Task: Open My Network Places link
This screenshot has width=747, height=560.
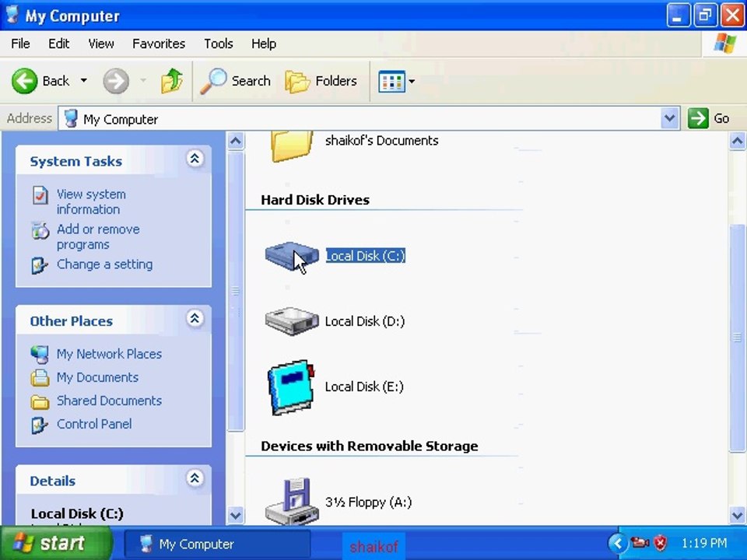Action: tap(109, 355)
